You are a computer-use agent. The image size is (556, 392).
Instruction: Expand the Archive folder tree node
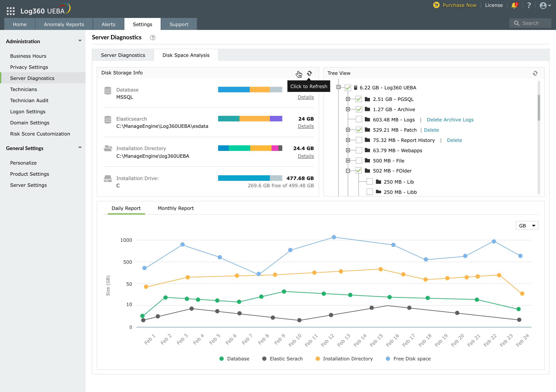[x=348, y=109]
